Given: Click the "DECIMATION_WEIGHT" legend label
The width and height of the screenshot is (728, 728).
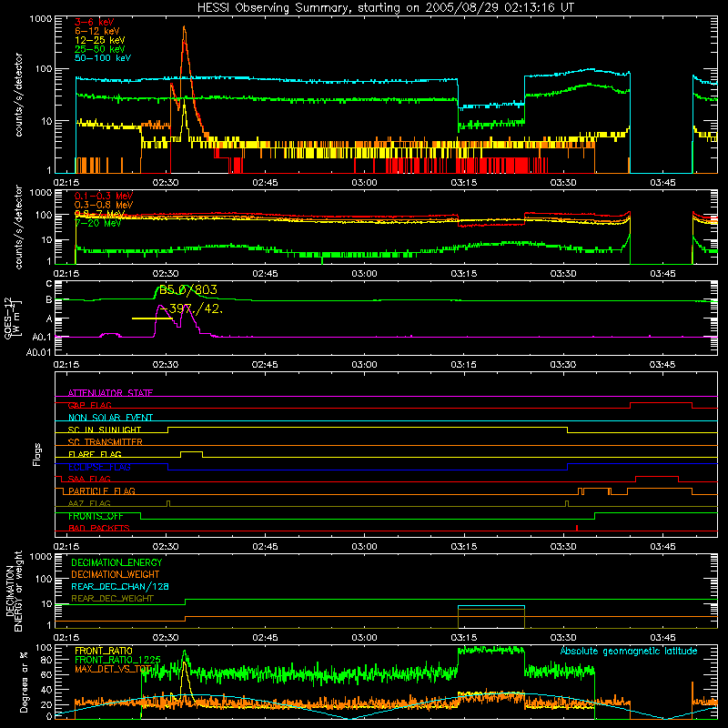Looking at the screenshot, I should [116, 574].
